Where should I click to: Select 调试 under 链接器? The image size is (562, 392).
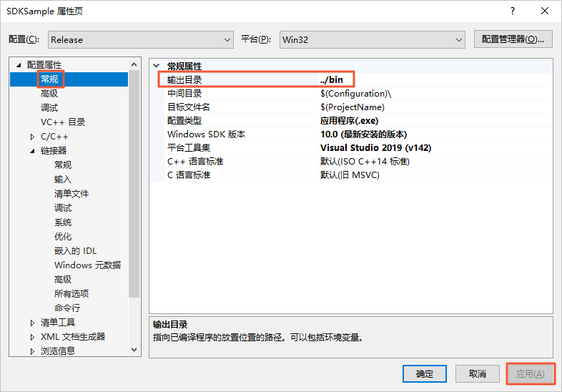[63, 208]
